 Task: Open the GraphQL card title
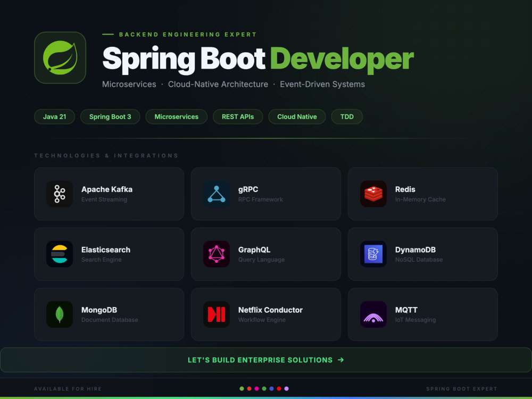click(x=254, y=250)
